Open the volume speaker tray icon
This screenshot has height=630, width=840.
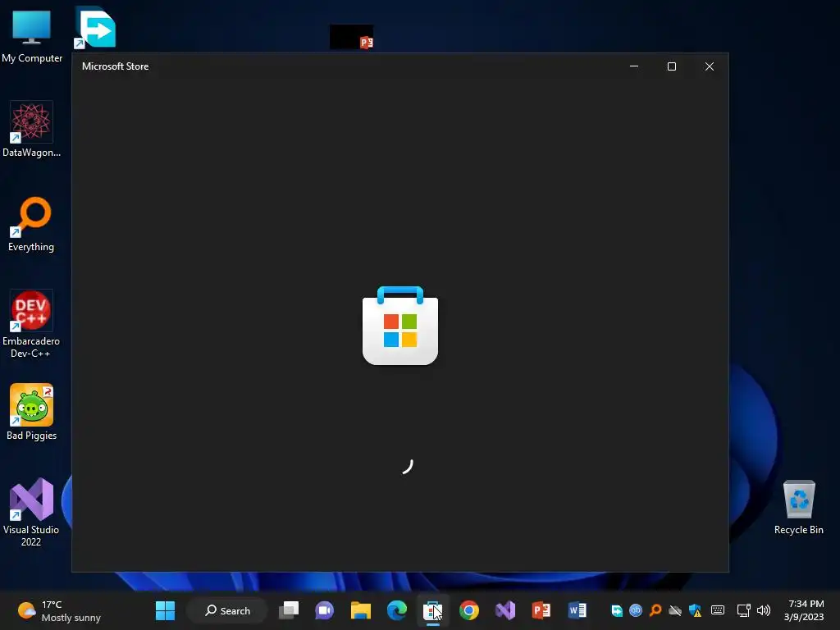764,610
